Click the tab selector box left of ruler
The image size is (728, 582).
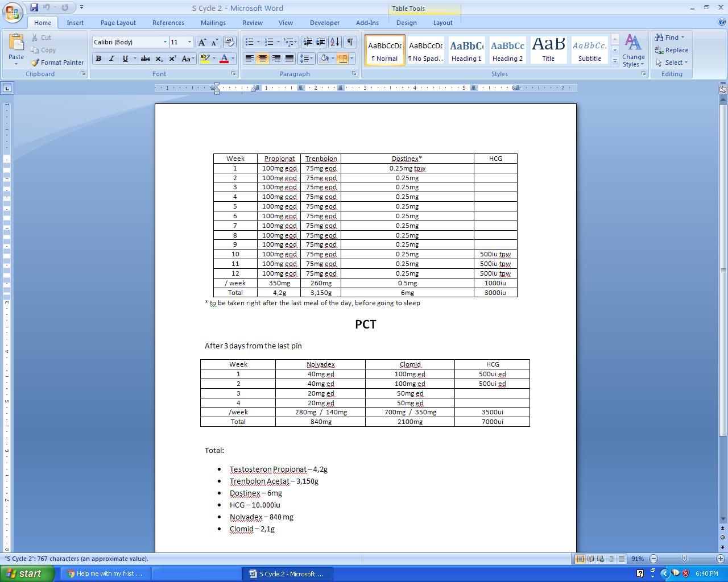(7, 88)
